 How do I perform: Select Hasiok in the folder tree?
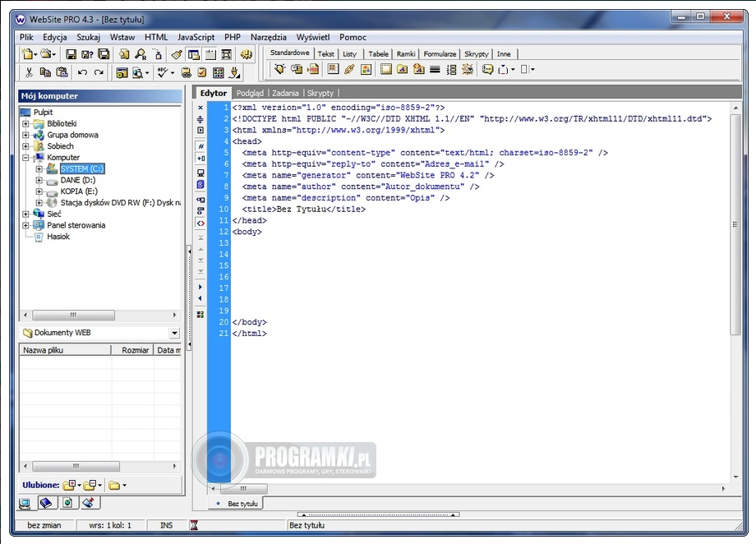tap(58, 237)
